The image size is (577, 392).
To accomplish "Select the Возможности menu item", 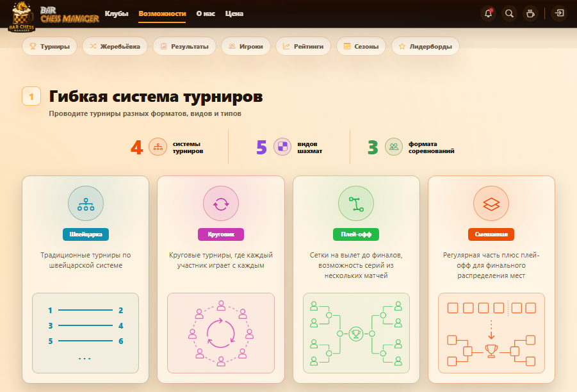I will pyautogui.click(x=162, y=13).
